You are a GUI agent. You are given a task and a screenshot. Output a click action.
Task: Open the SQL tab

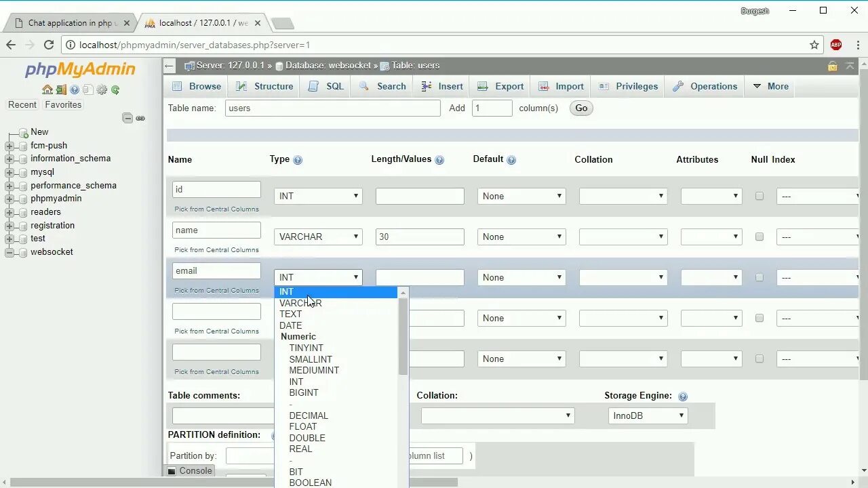[x=326, y=86]
